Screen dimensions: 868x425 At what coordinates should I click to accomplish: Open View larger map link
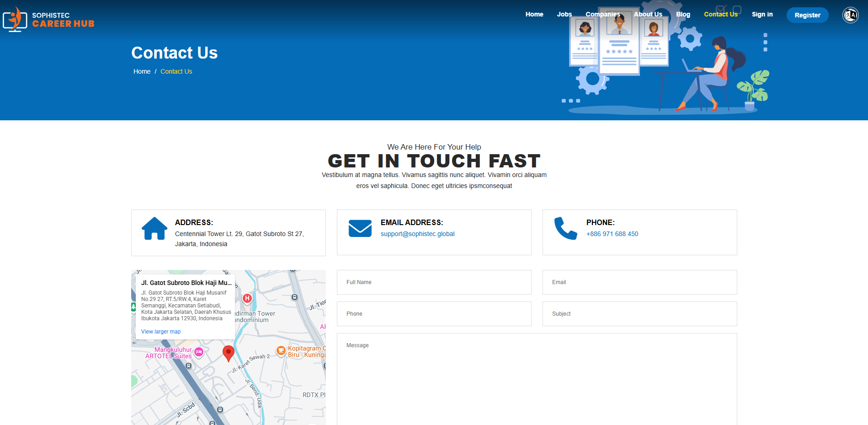tap(161, 332)
